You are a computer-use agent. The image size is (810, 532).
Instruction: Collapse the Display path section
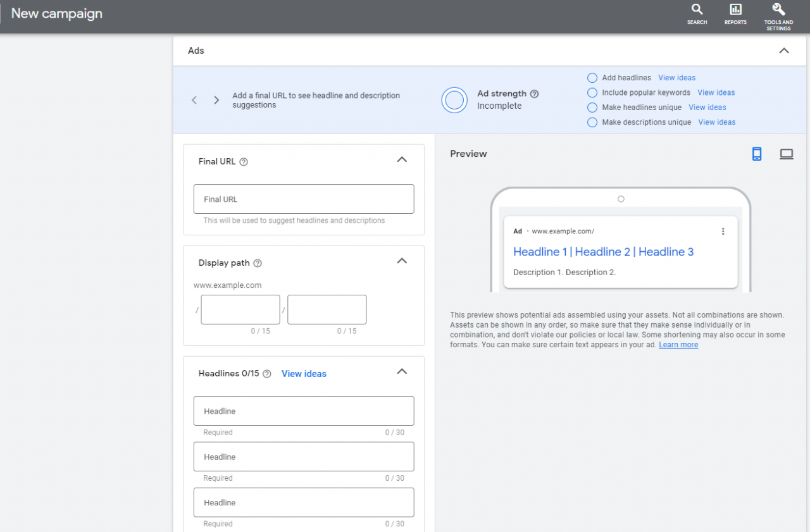point(402,261)
